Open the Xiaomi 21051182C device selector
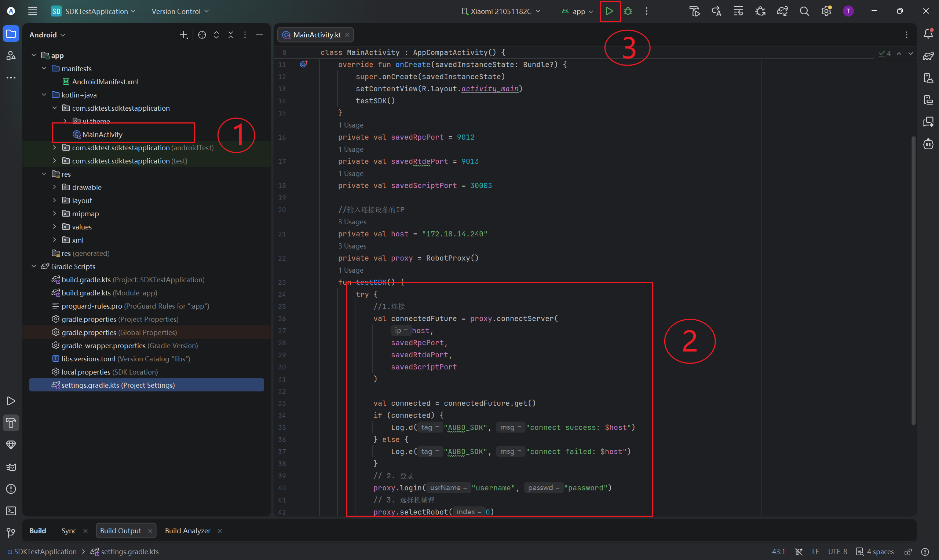Viewport: 939px width, 560px height. click(501, 11)
